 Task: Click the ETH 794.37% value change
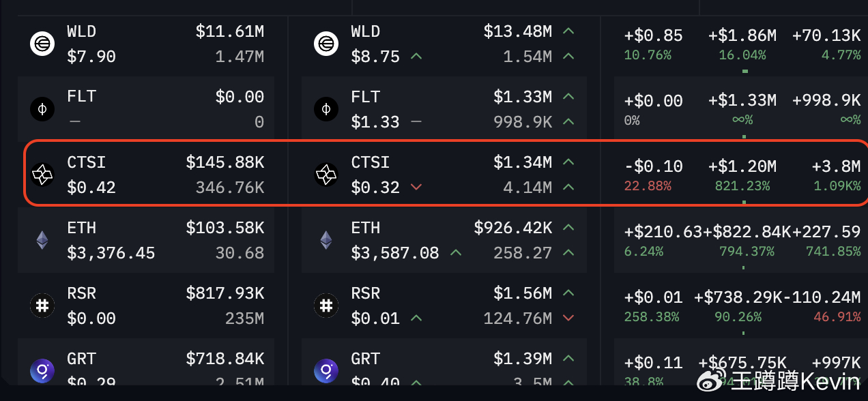tap(747, 252)
